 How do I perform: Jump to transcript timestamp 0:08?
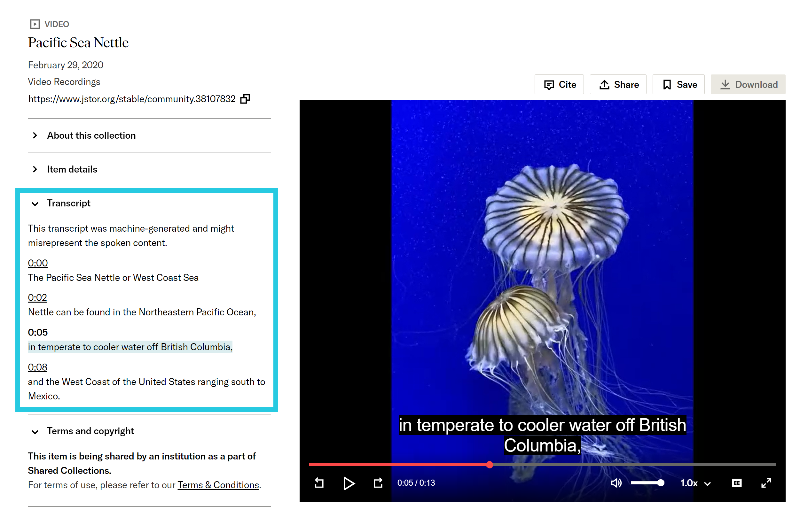tap(37, 367)
